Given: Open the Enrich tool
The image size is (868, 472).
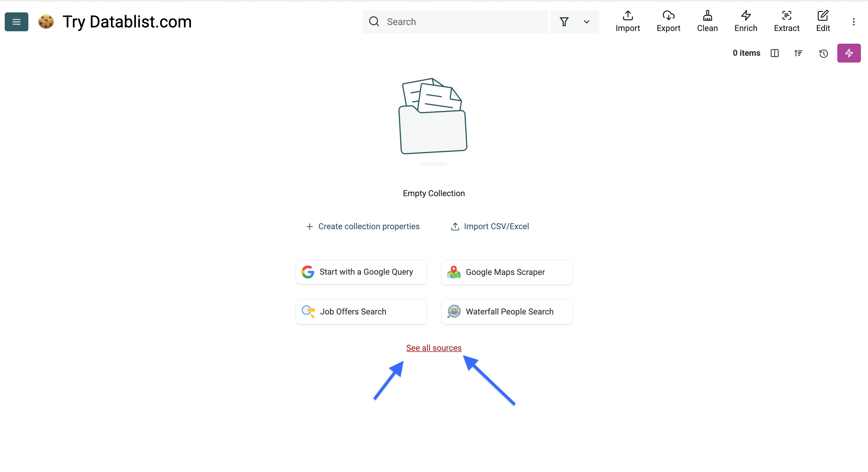Looking at the screenshot, I should click(x=745, y=21).
